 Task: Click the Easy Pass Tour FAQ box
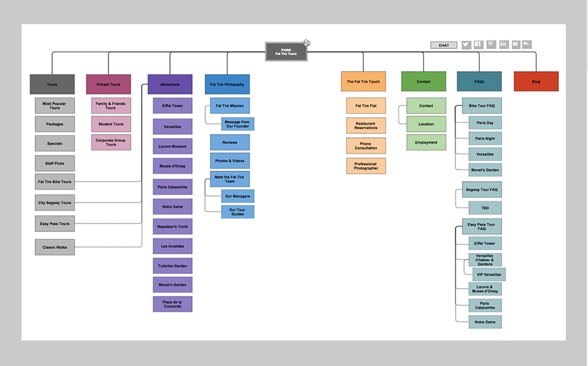pyautogui.click(x=482, y=227)
